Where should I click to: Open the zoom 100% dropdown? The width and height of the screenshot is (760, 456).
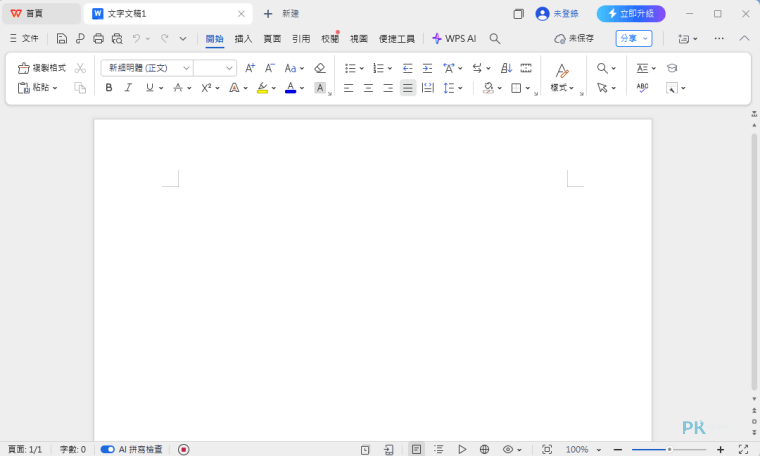click(x=599, y=450)
